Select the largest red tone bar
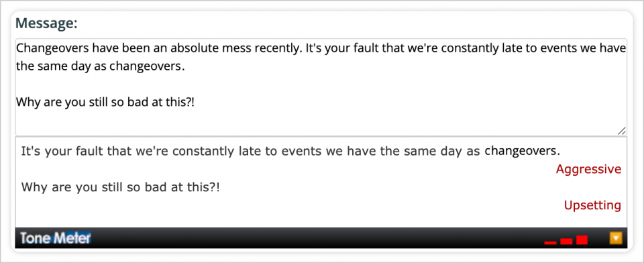This screenshot has width=644, height=263. click(x=582, y=240)
